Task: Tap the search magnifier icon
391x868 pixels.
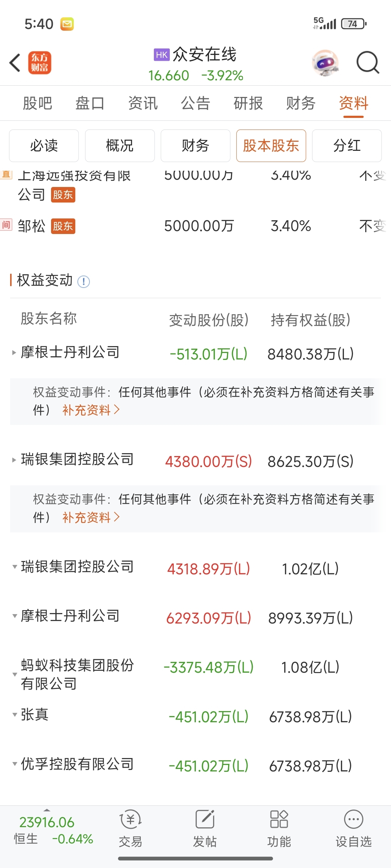Action: click(368, 63)
